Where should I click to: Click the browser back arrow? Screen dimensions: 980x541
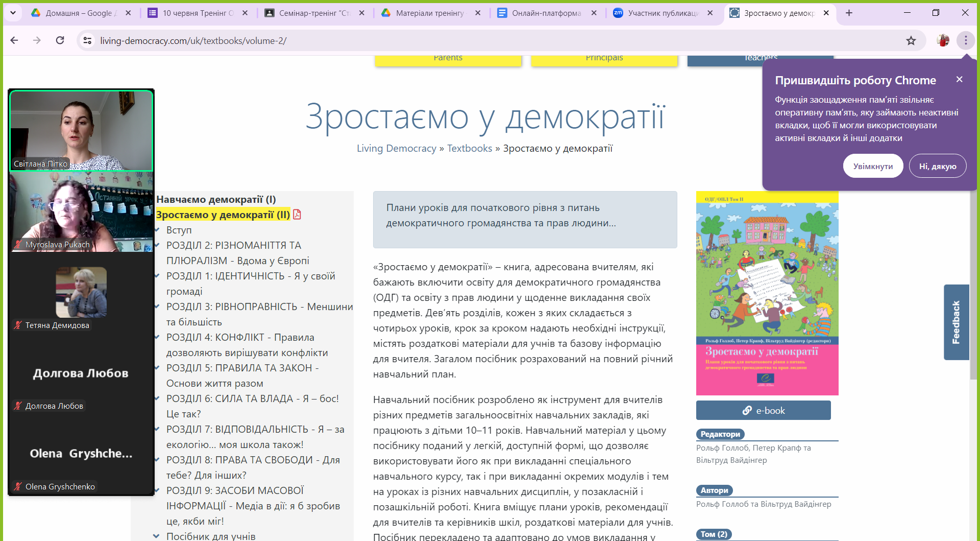coord(14,40)
